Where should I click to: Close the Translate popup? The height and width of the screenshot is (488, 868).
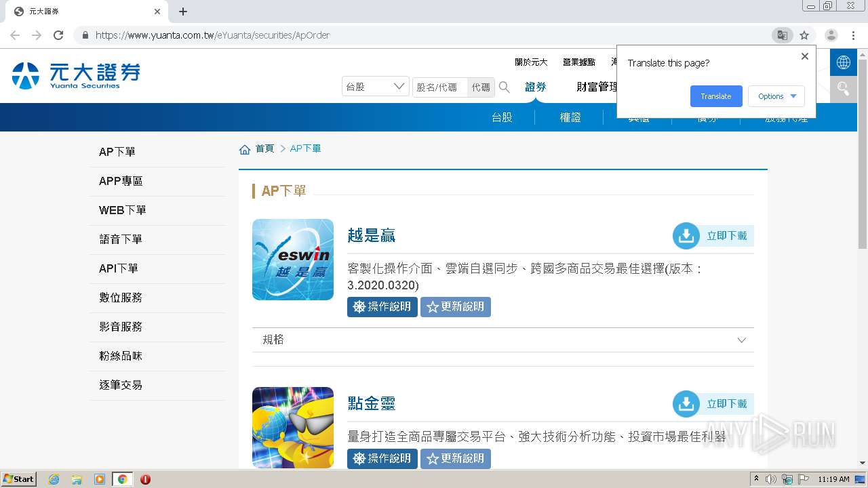click(805, 56)
